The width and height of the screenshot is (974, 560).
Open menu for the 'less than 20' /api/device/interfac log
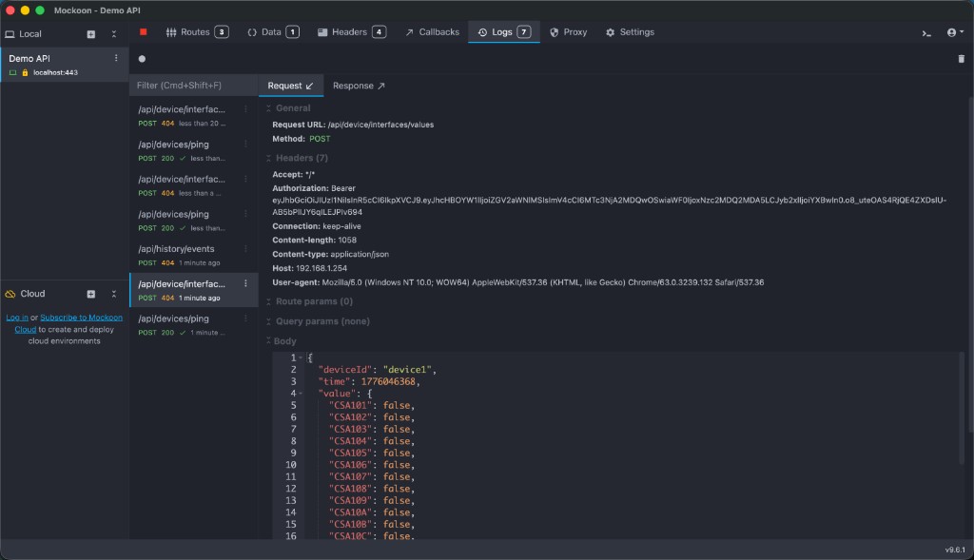(x=245, y=109)
